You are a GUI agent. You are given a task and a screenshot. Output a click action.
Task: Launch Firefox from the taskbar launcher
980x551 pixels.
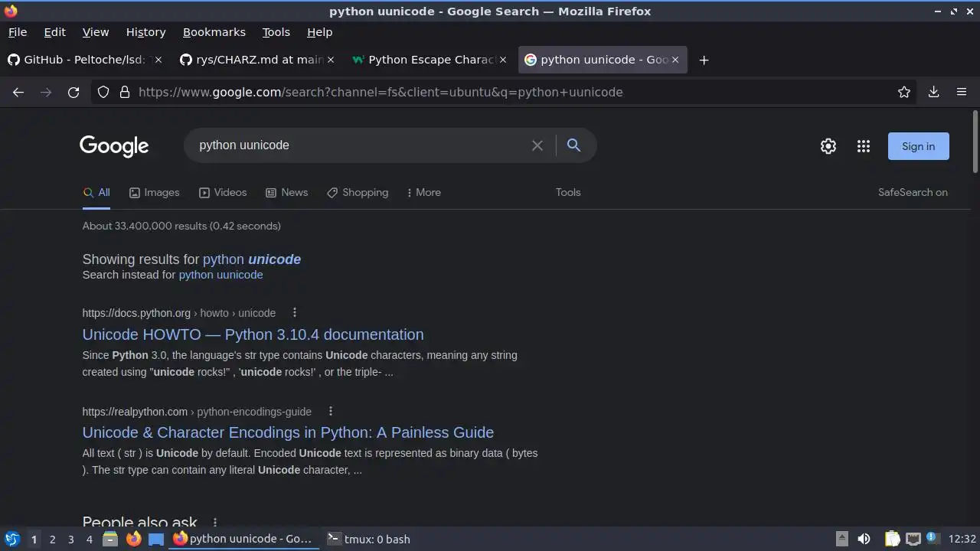click(x=133, y=539)
